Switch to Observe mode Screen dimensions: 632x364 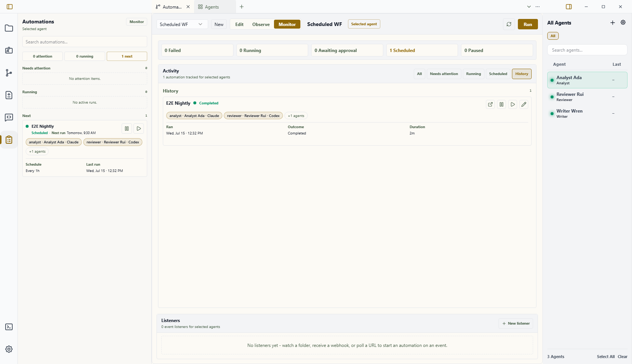click(261, 24)
